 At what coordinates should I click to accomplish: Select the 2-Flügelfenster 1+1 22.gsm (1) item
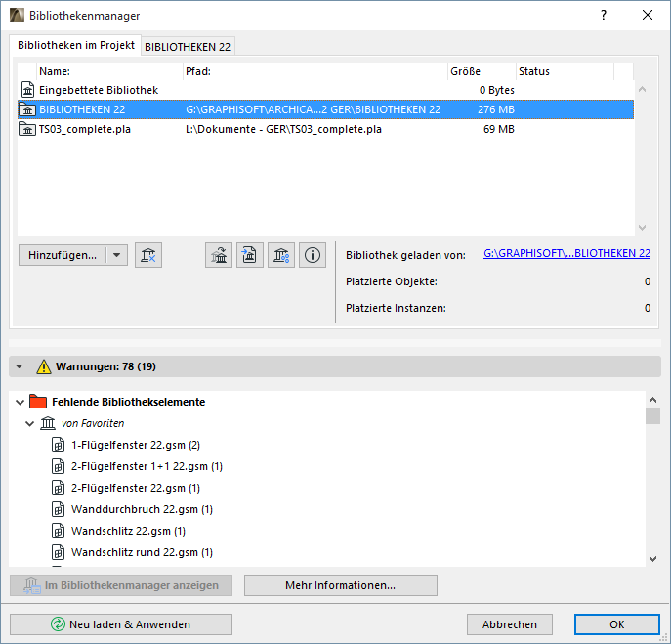147,466
